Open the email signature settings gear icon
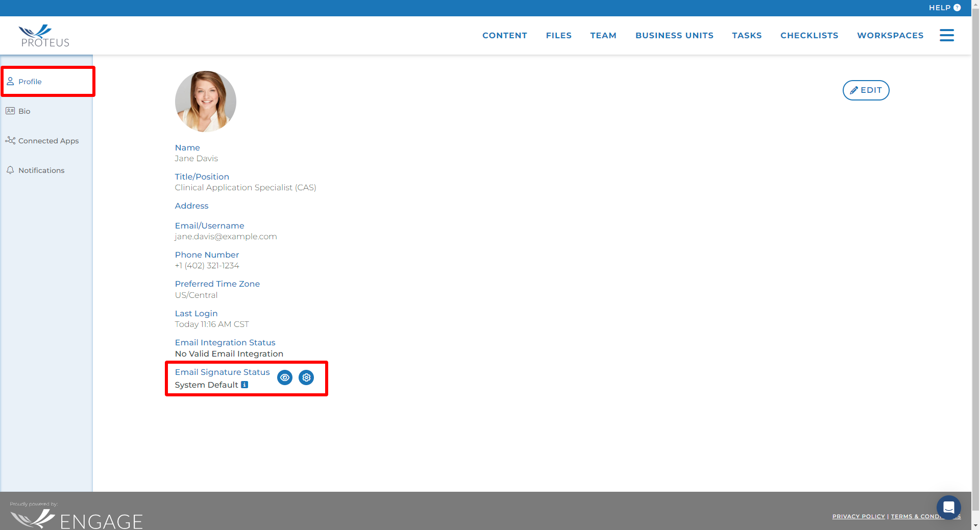Image resolution: width=980 pixels, height=530 pixels. click(306, 377)
